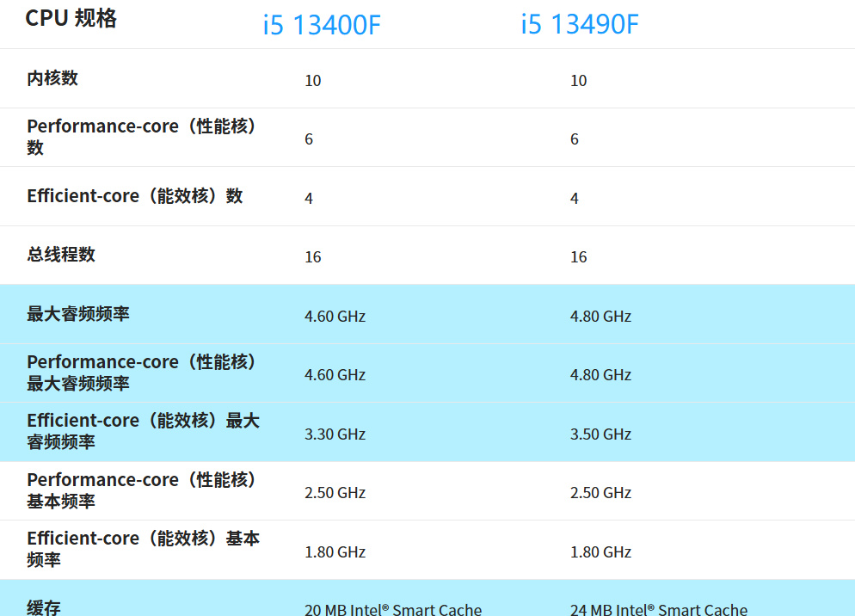The height and width of the screenshot is (616, 855).
Task: Click the "Efficient-core(能效核)基本频率" label
Action: click(144, 549)
